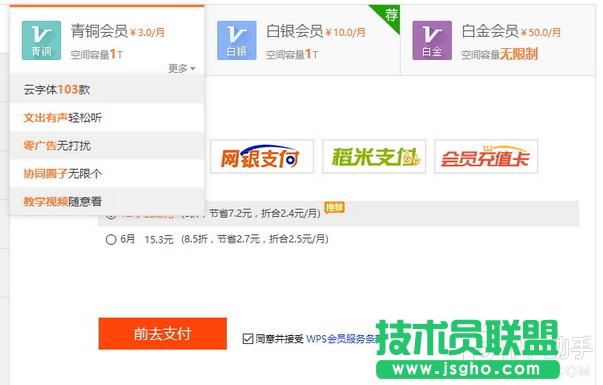603x385 pixels.
Task: Toggle the 同意并接受 agreement checkbox
Action: (x=248, y=339)
